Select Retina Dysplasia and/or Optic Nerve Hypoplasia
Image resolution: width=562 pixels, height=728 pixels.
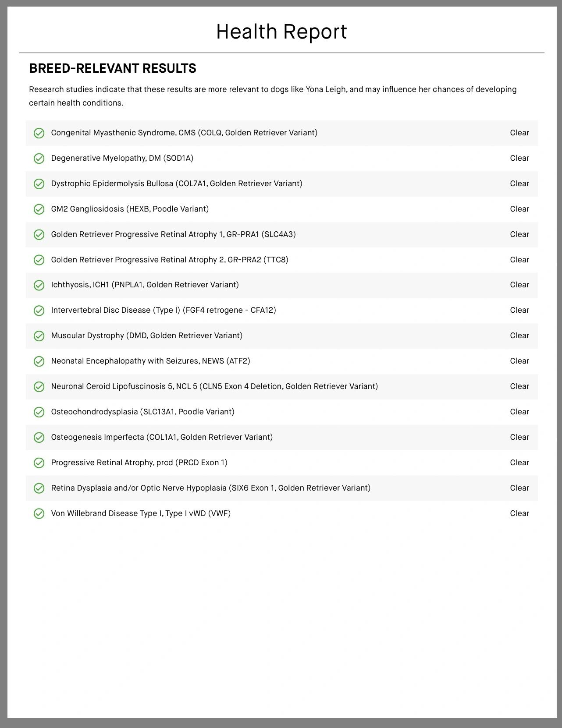coord(210,488)
